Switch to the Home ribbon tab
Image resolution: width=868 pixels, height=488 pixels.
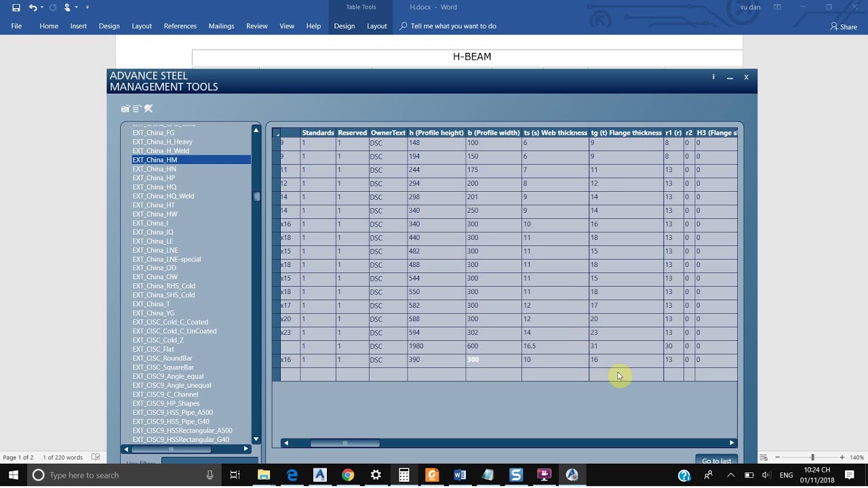(49, 26)
